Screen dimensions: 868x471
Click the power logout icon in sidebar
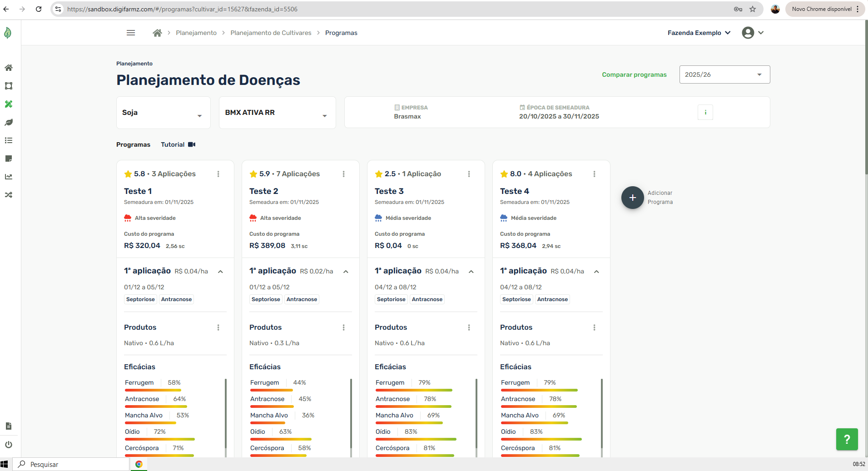(x=9, y=445)
